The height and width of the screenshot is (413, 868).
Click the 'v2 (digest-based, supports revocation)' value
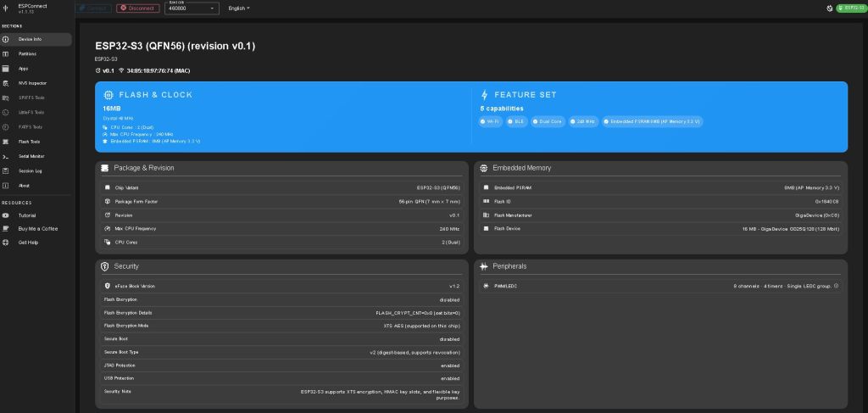coord(415,352)
